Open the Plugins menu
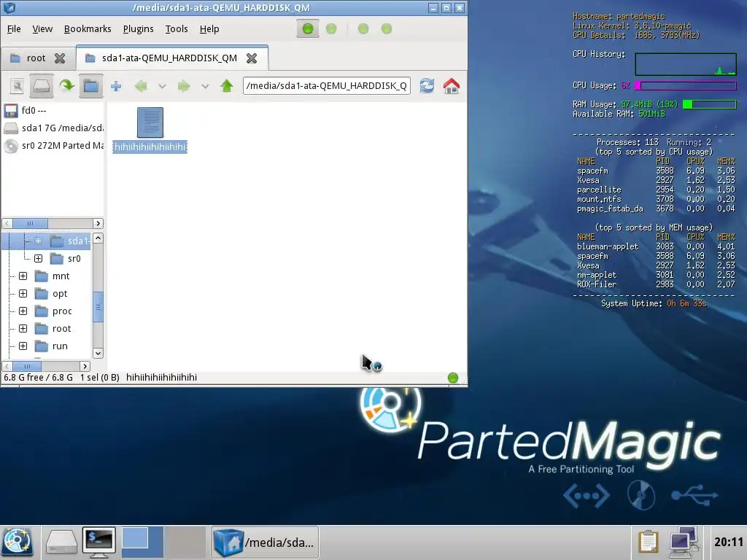Screen dimensions: 747x560 [x=138, y=29]
